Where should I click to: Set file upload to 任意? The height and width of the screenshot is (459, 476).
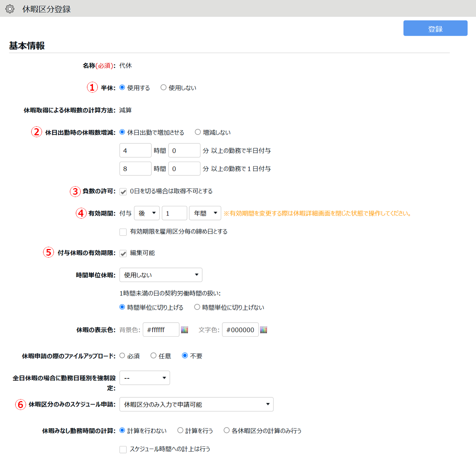tap(153, 356)
